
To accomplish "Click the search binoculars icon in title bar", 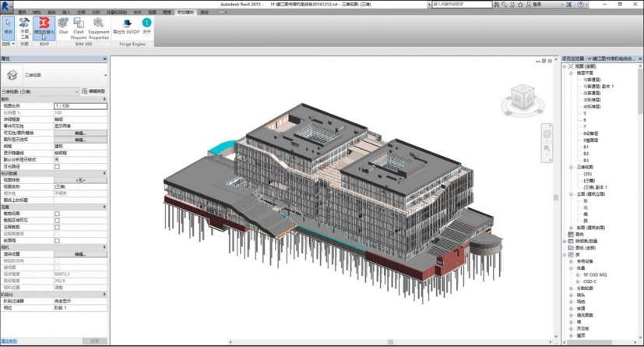I will 497,4.
